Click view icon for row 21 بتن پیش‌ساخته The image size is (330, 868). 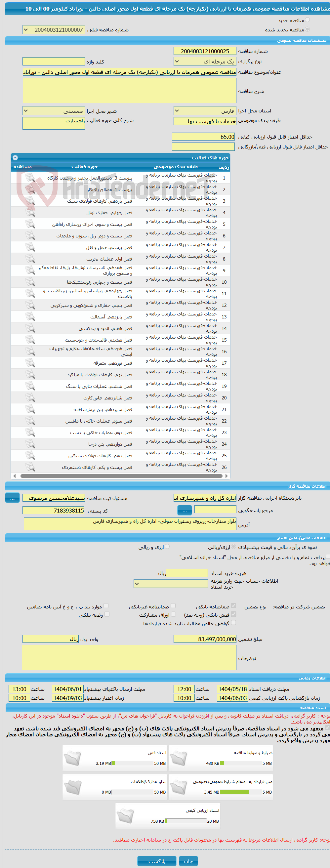click(30, 409)
